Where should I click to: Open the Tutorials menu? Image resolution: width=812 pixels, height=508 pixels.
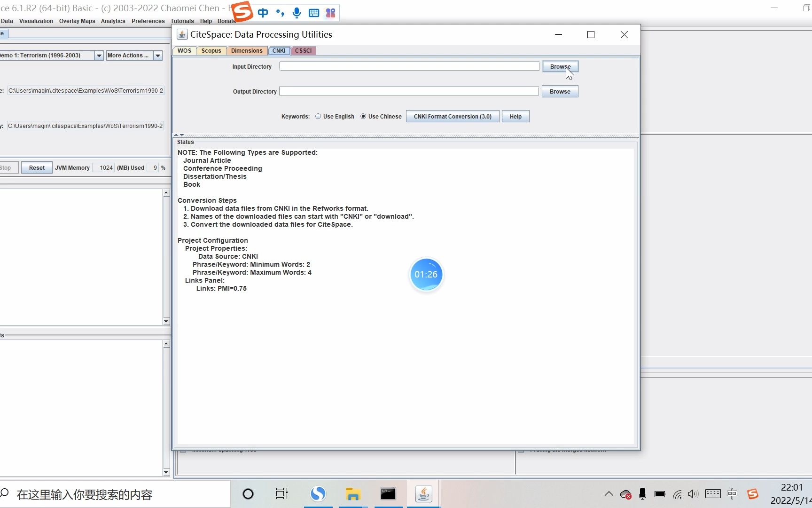(182, 21)
